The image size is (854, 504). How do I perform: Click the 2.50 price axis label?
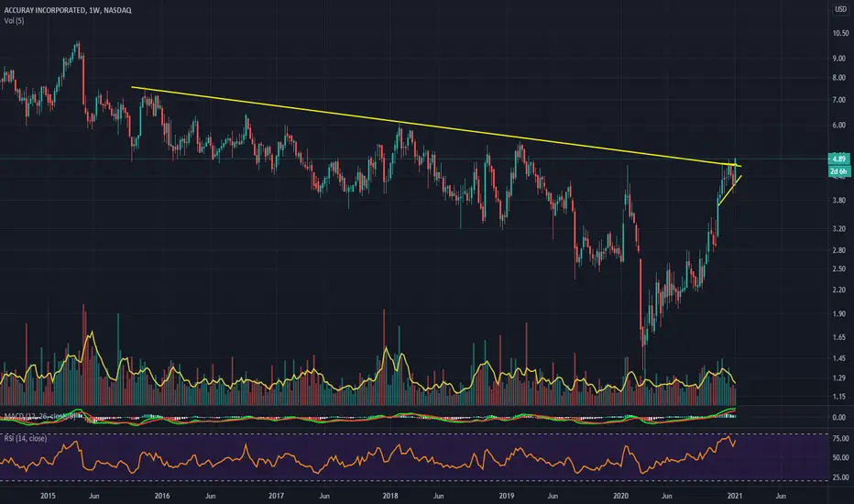tap(839, 269)
